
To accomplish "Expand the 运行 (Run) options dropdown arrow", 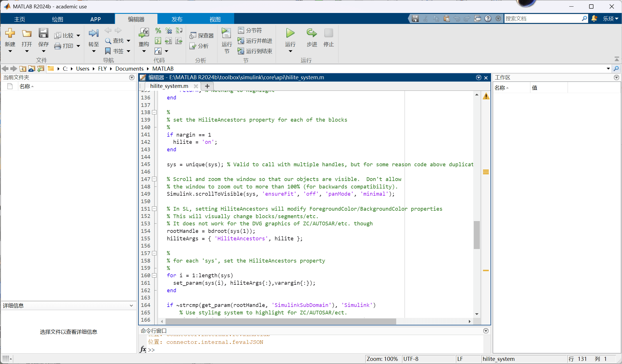I will (290, 51).
